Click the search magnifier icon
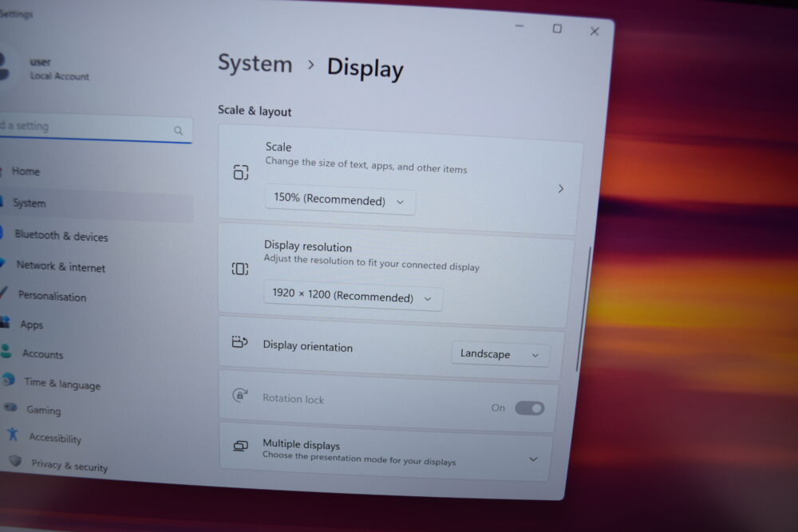Screen dimensions: 798x532 pyautogui.click(x=178, y=131)
